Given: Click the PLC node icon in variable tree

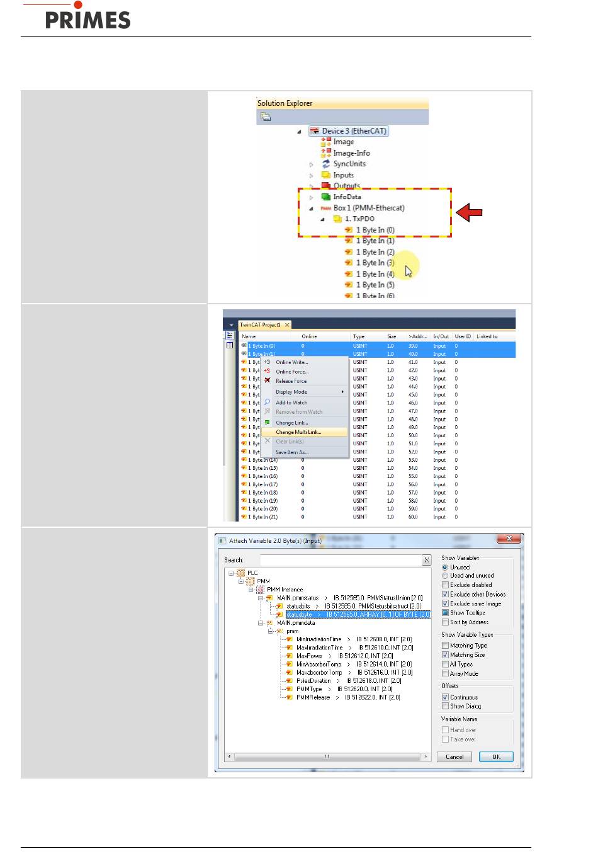Looking at the screenshot, I should pyautogui.click(x=241, y=573).
